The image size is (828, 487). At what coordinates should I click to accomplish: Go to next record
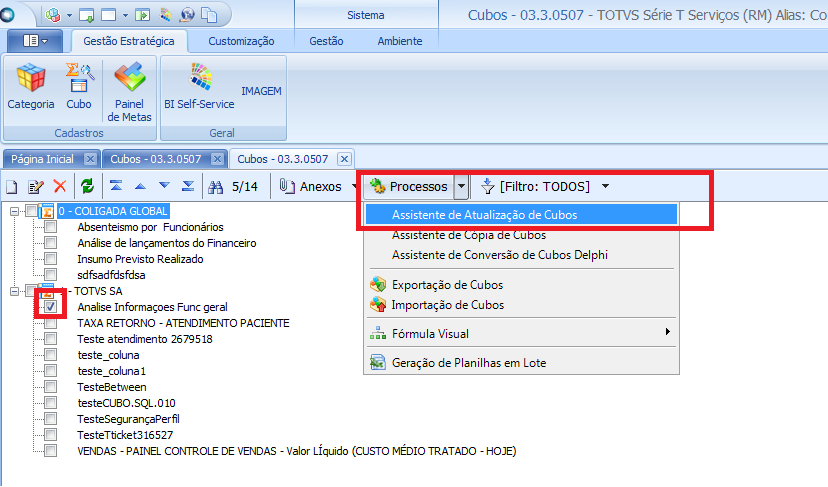coord(164,185)
